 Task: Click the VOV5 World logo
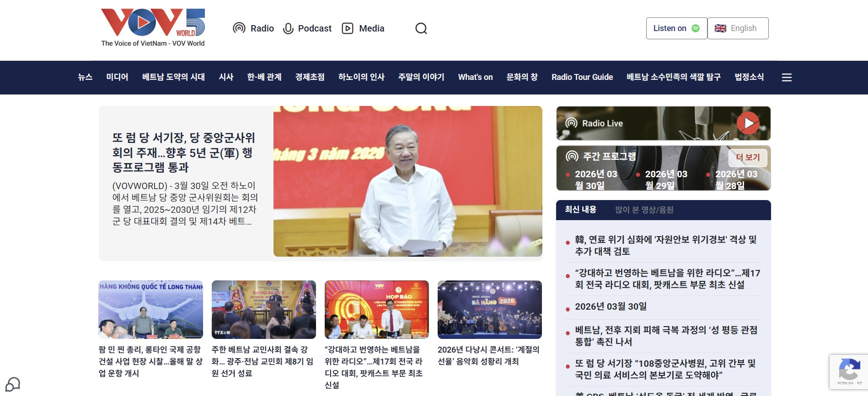(x=153, y=27)
